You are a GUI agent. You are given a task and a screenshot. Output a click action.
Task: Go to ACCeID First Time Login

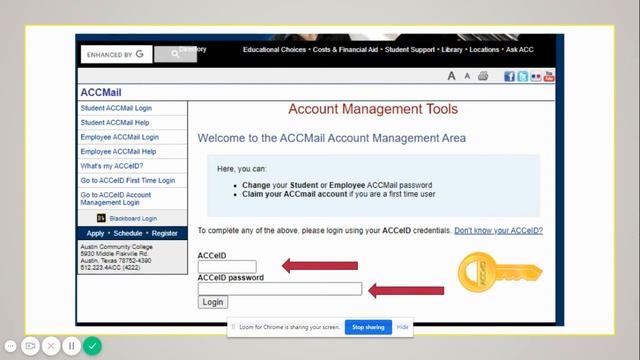(128, 180)
